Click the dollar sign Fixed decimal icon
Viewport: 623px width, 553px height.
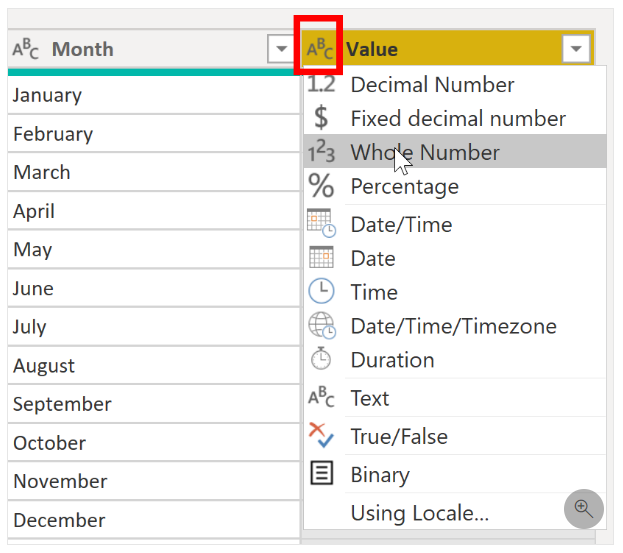click(321, 118)
